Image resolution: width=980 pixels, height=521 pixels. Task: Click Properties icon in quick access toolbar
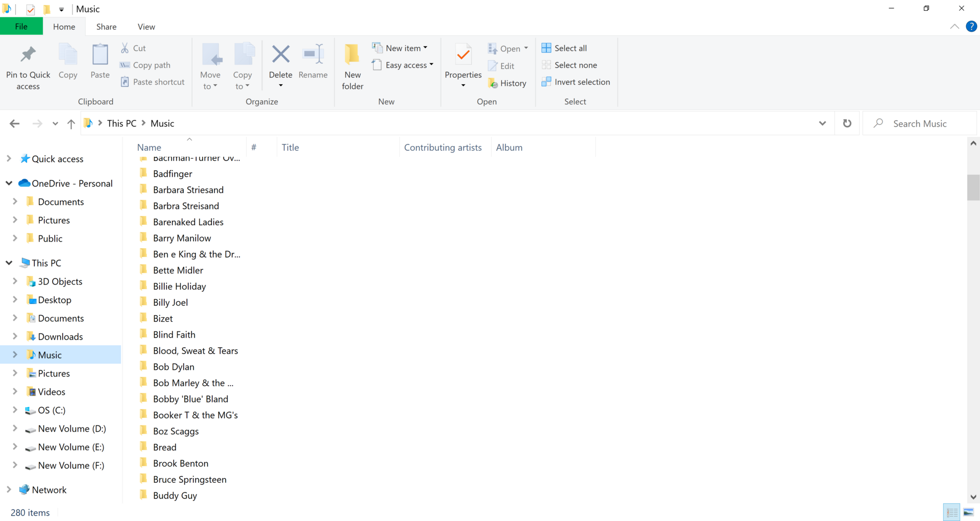point(31,9)
